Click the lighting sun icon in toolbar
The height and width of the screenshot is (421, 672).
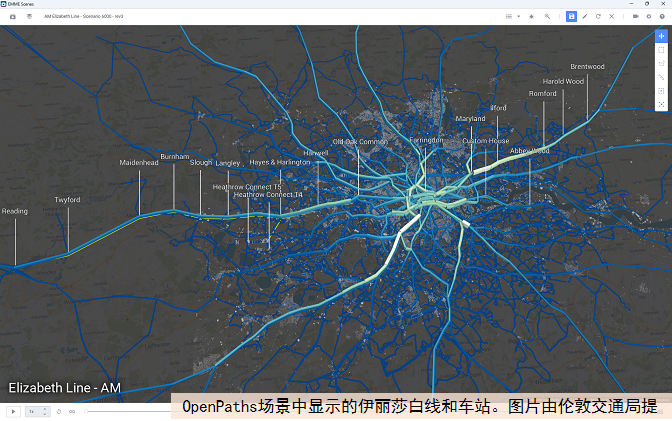531,16
